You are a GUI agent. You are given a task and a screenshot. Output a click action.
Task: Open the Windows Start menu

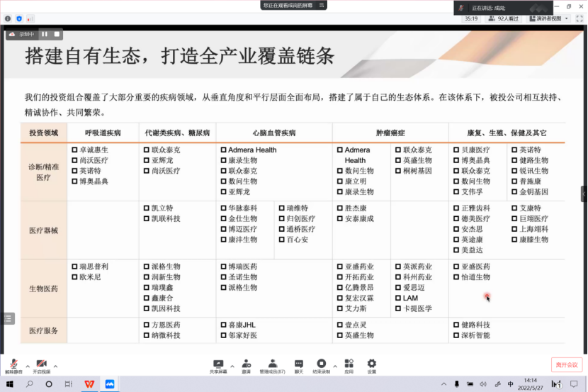(10, 384)
